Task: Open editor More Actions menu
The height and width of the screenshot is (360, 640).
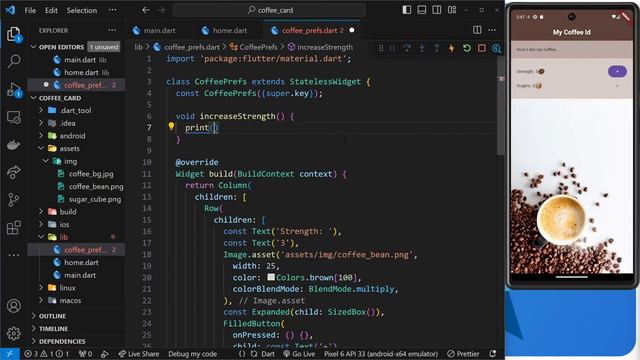Action: pyautogui.click(x=492, y=30)
